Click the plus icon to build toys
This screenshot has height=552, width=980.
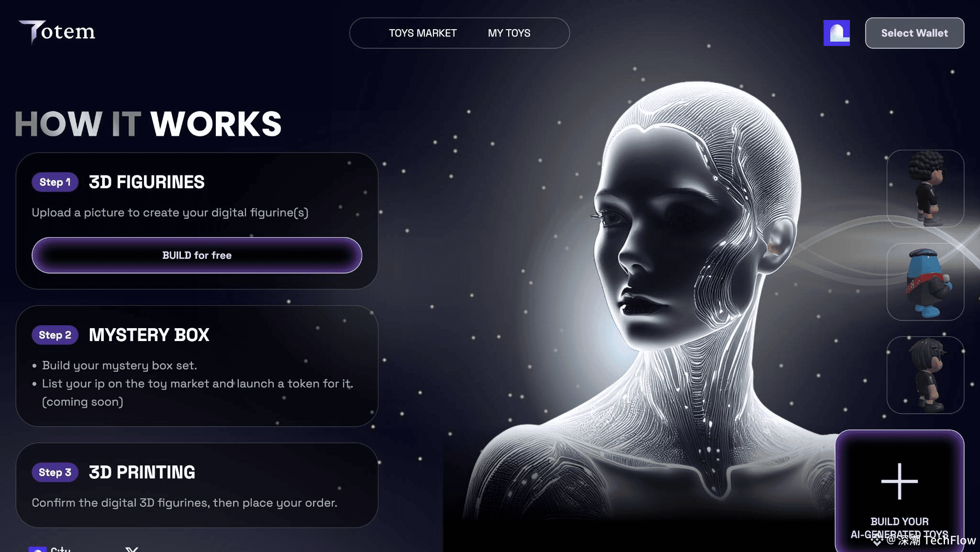coord(899,481)
